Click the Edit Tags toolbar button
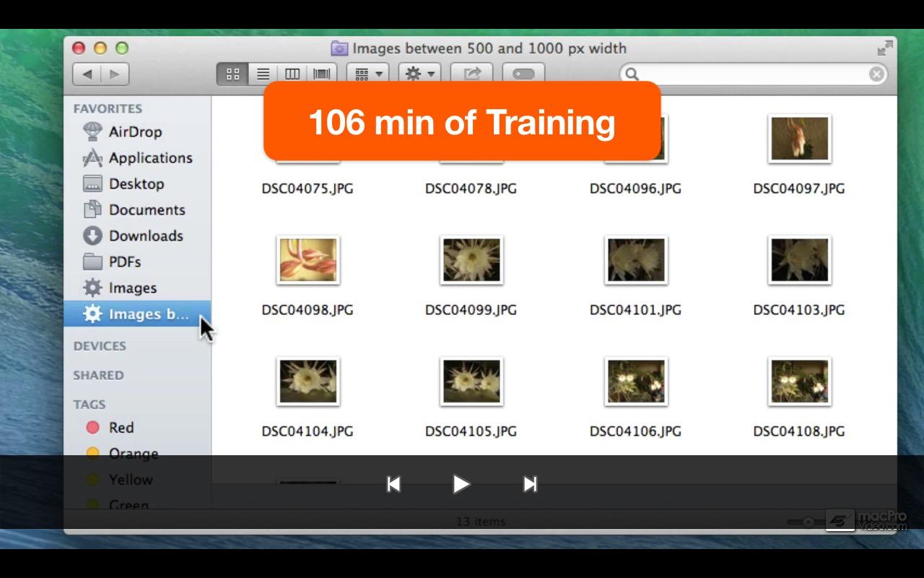The width and height of the screenshot is (924, 578). [523, 74]
